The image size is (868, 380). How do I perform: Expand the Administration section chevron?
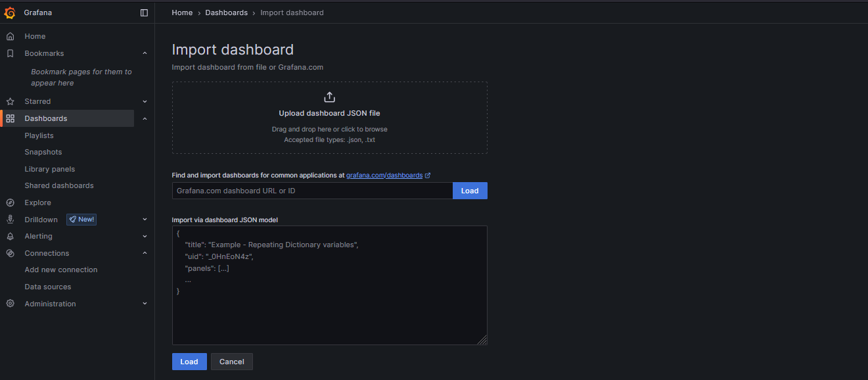145,304
